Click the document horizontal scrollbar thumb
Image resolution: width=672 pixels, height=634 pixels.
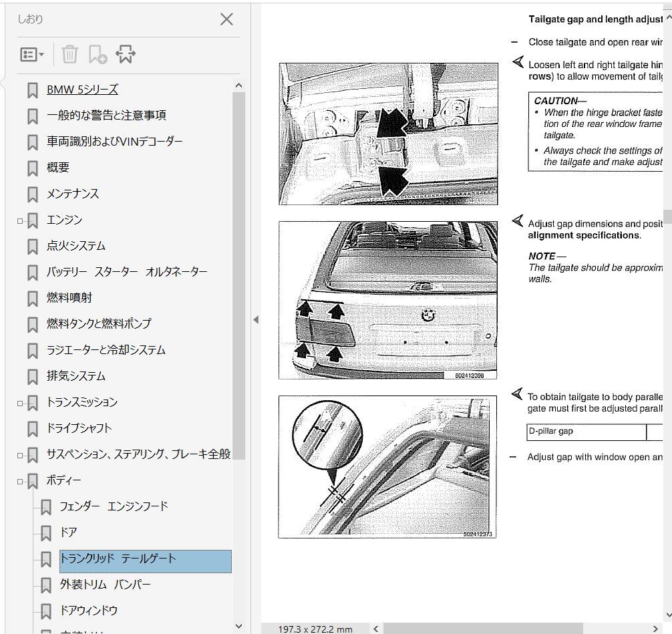(483, 629)
